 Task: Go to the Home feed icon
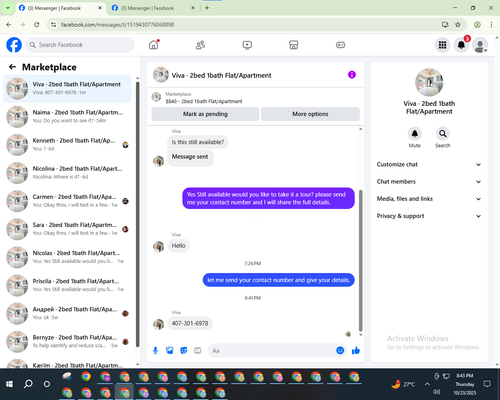click(154, 45)
